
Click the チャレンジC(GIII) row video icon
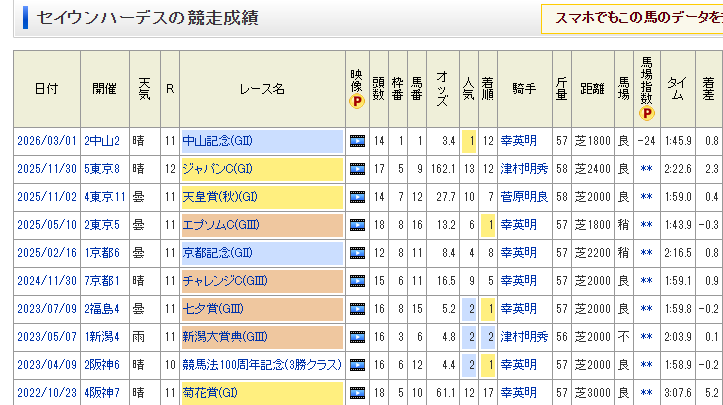click(357, 282)
